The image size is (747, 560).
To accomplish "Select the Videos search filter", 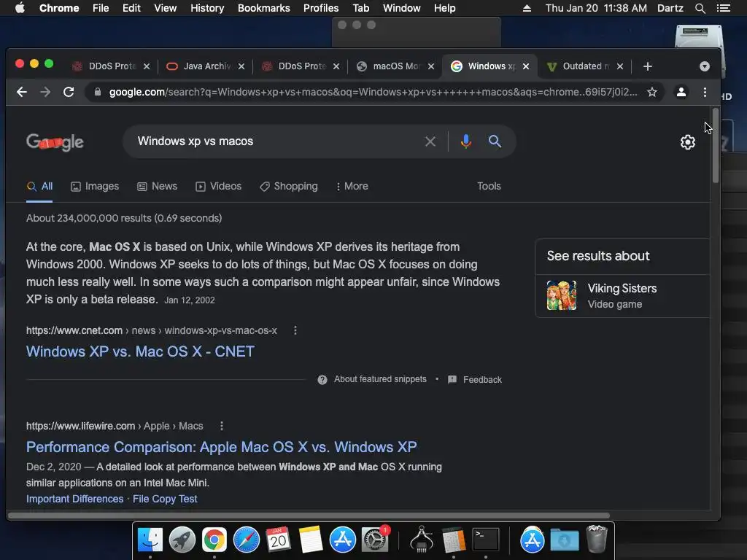I will click(x=219, y=186).
